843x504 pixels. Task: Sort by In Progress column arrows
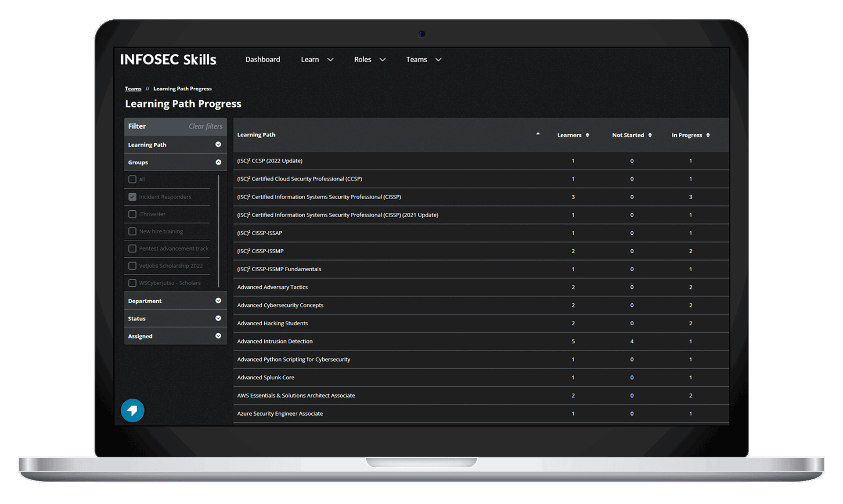pos(708,135)
